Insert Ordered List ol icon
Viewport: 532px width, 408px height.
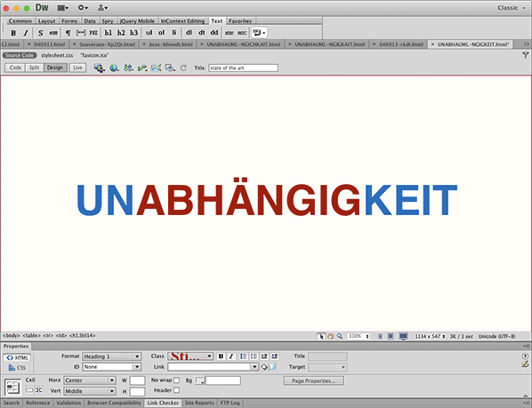(x=162, y=33)
